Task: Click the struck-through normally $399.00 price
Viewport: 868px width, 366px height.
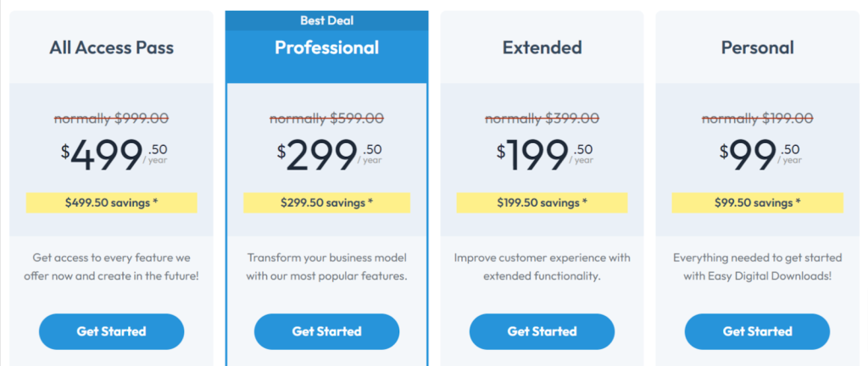Action: click(542, 119)
